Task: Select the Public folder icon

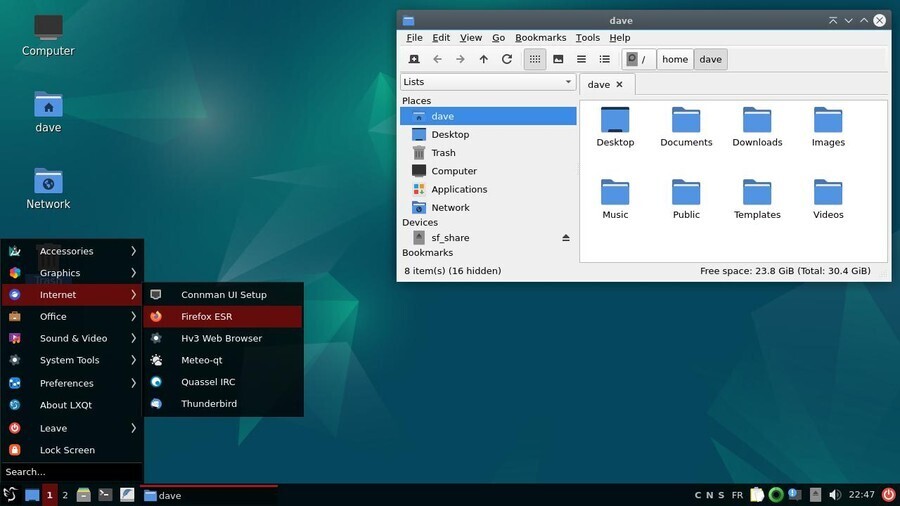Action: [686, 199]
